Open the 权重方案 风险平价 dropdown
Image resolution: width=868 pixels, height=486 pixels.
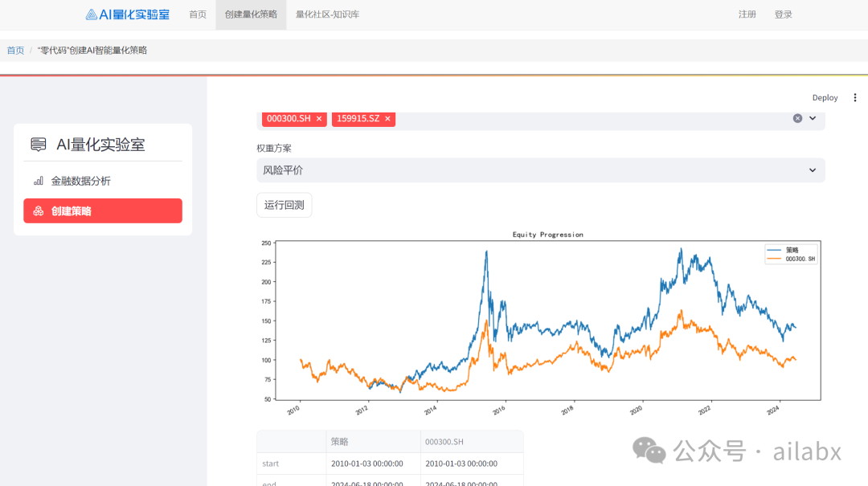point(541,170)
